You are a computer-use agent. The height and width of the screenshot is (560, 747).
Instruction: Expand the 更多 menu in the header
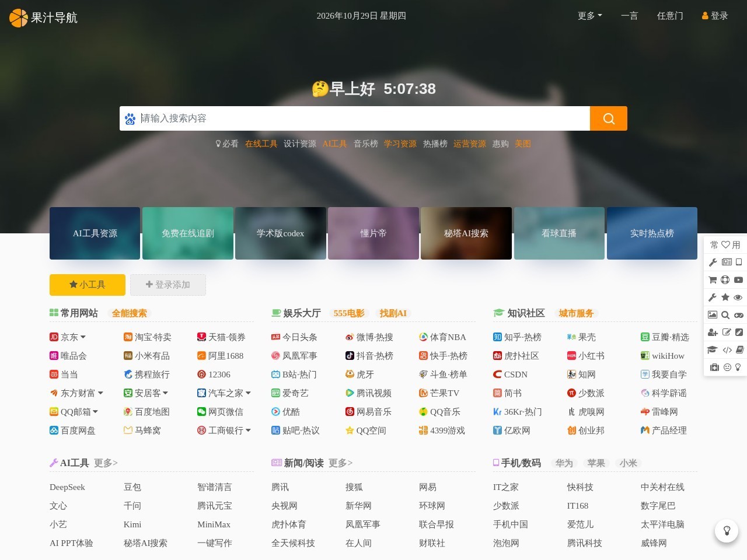click(589, 16)
